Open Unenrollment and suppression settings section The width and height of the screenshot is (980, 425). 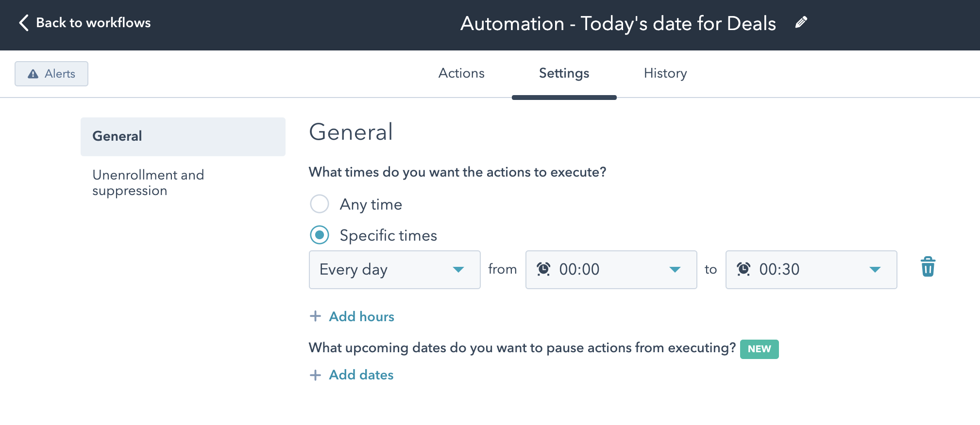point(148,183)
